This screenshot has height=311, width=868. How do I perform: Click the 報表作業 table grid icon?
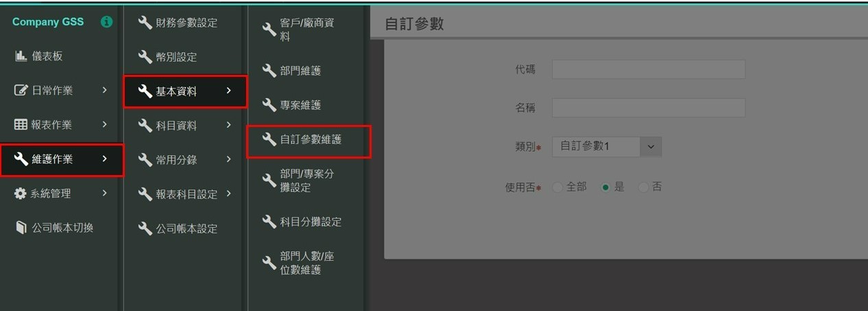pyautogui.click(x=21, y=125)
